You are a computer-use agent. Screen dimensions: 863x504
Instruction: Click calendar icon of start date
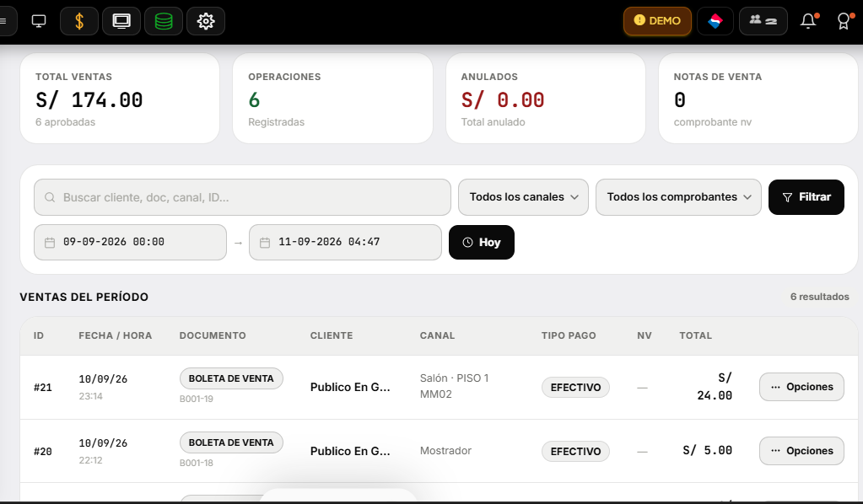[50, 243]
